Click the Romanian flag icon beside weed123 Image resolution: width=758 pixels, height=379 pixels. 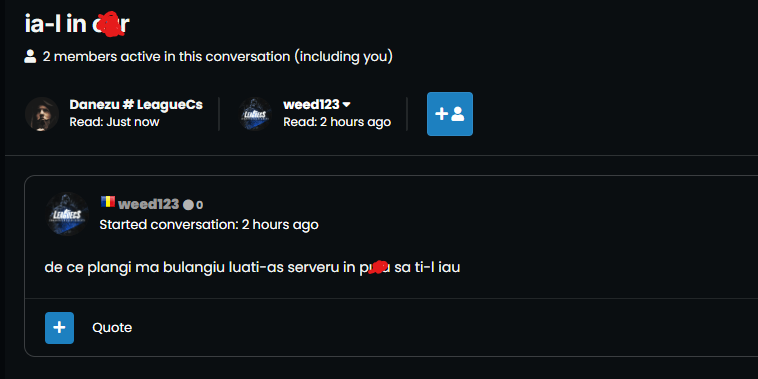coord(107,202)
